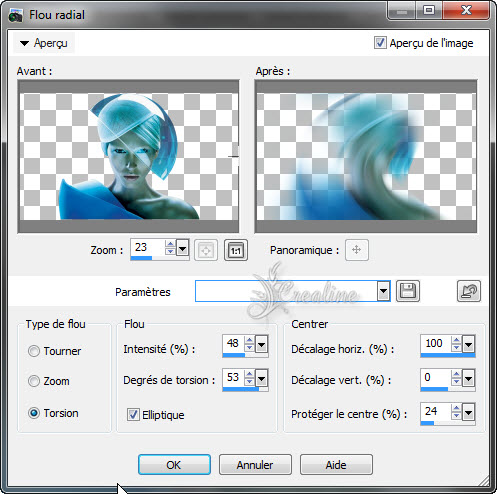Toggle the Aperçu de l'image checkbox

(x=380, y=43)
